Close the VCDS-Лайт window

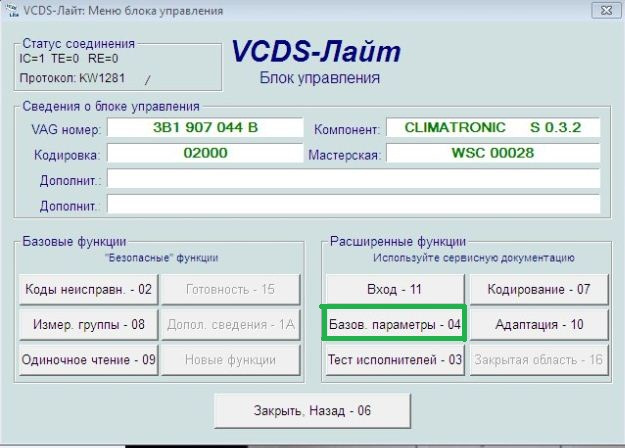coord(606,10)
